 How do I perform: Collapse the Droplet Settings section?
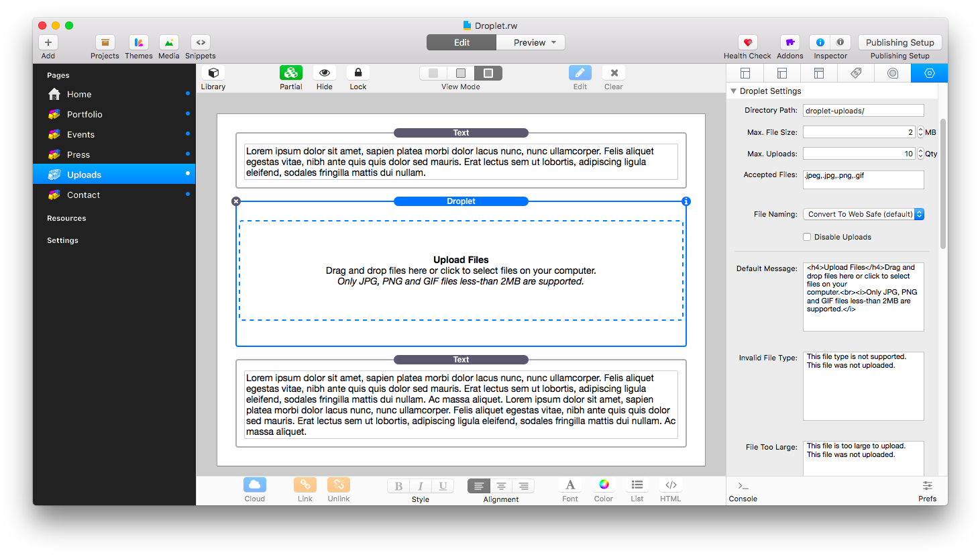click(734, 91)
